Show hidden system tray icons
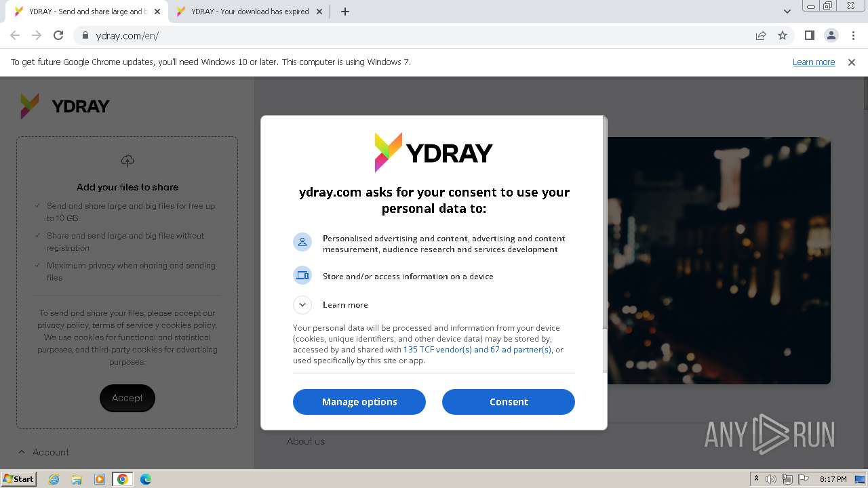This screenshot has width=868, height=488. pyautogui.click(x=756, y=479)
